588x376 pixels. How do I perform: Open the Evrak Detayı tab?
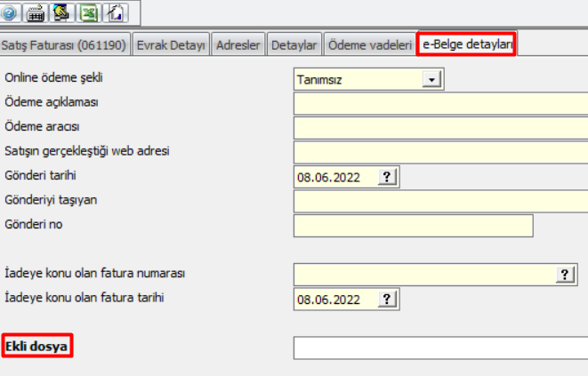[172, 44]
